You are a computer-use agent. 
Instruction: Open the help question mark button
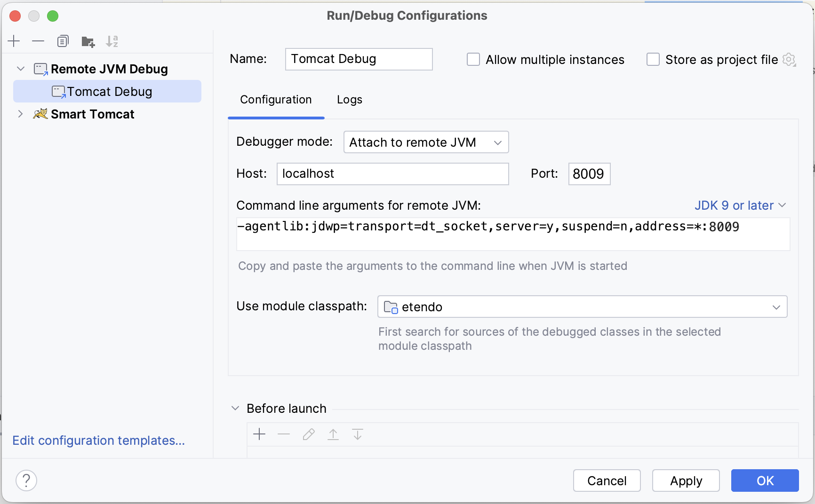tap(26, 480)
